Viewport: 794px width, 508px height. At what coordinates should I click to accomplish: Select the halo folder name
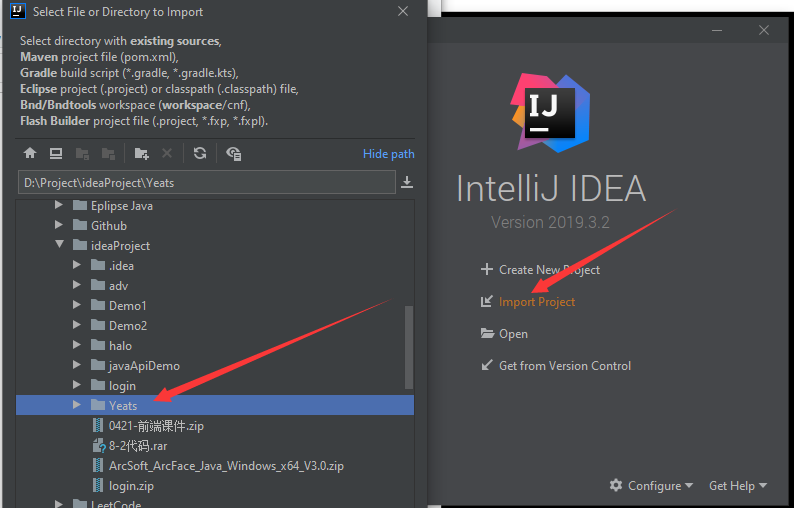[x=121, y=345]
